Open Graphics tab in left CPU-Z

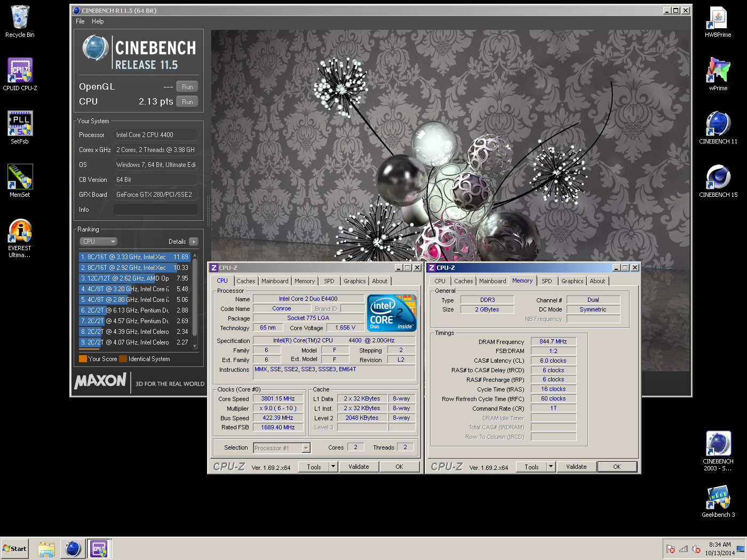pyautogui.click(x=355, y=281)
